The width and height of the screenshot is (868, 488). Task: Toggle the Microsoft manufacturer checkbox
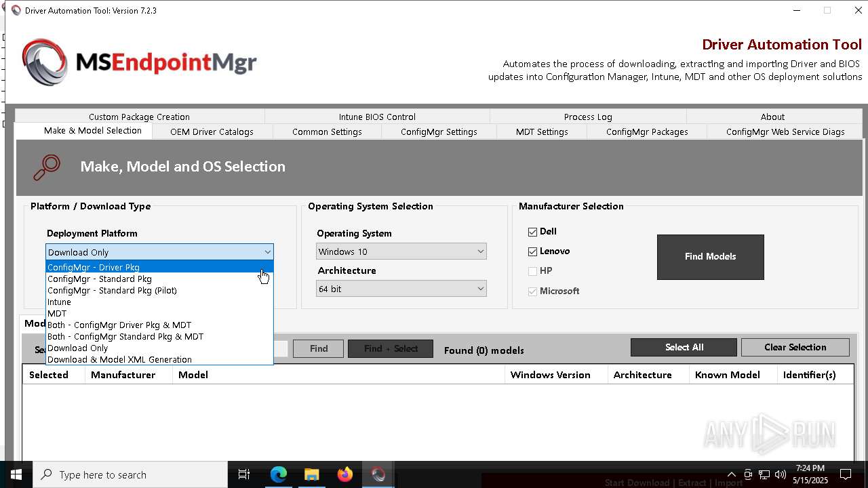[532, 291]
